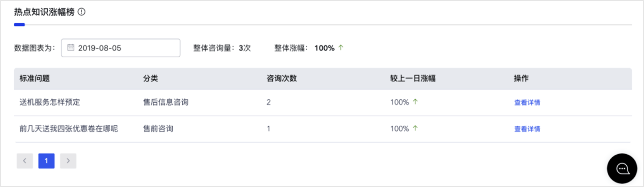Click the 操作 column header
The height and width of the screenshot is (187, 644).
click(522, 79)
